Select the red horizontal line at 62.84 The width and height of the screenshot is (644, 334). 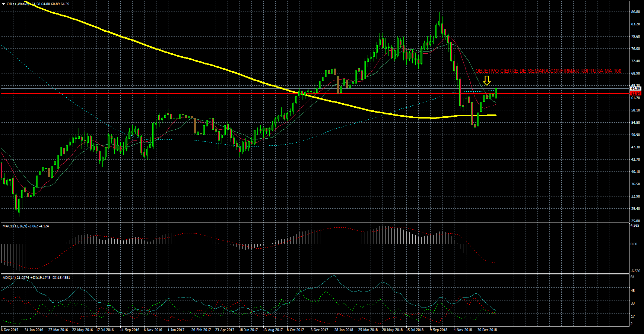click(x=223, y=94)
